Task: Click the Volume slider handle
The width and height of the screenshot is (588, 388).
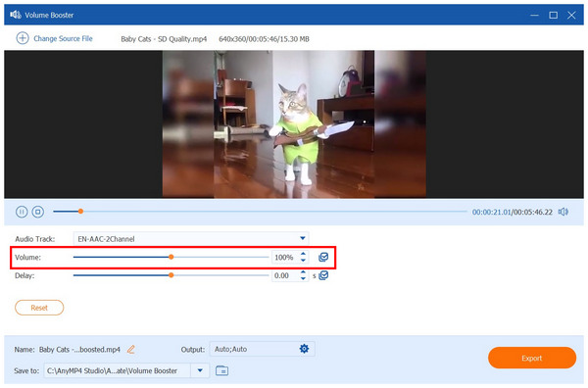Action: tap(171, 257)
